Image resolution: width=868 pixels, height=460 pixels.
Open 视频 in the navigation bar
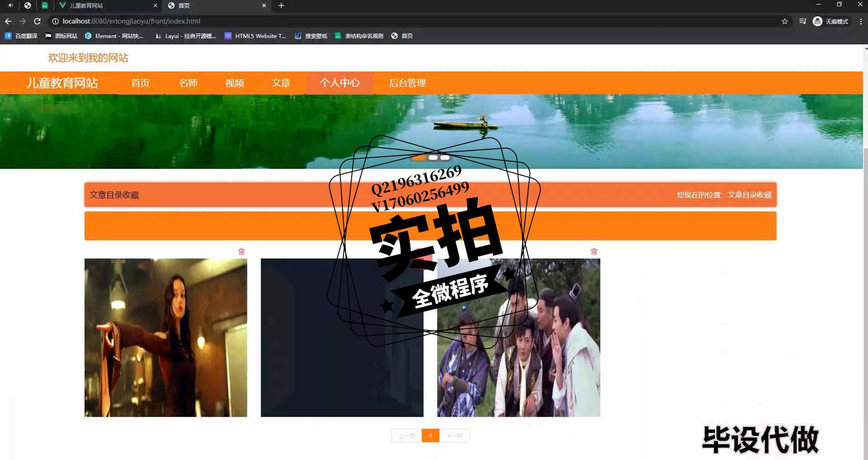[235, 83]
